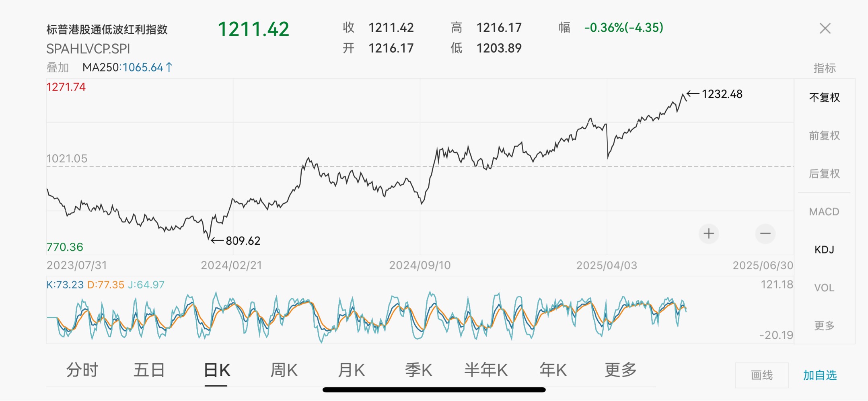This screenshot has width=868, height=401.
Task: Switch to 分时 intraday tab
Action: [82, 370]
